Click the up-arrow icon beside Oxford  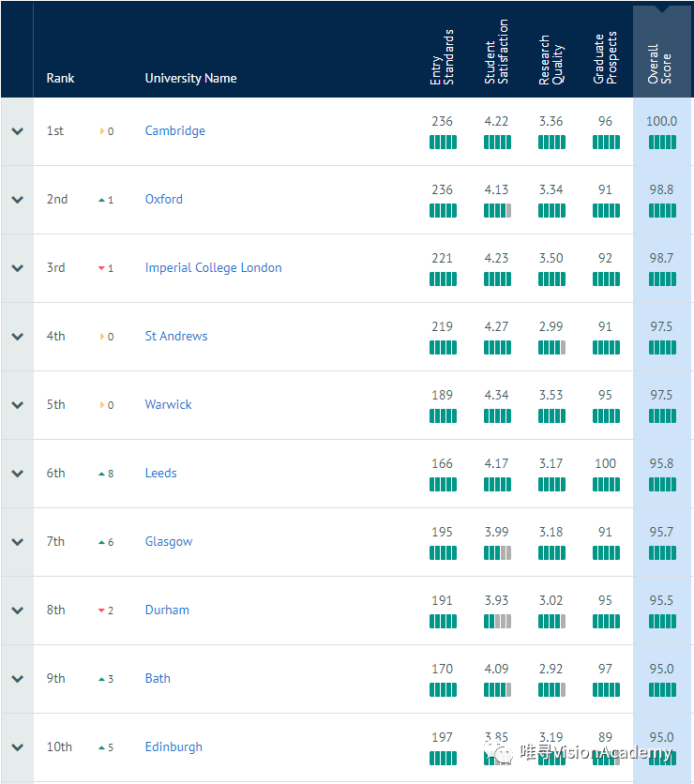tap(103, 199)
